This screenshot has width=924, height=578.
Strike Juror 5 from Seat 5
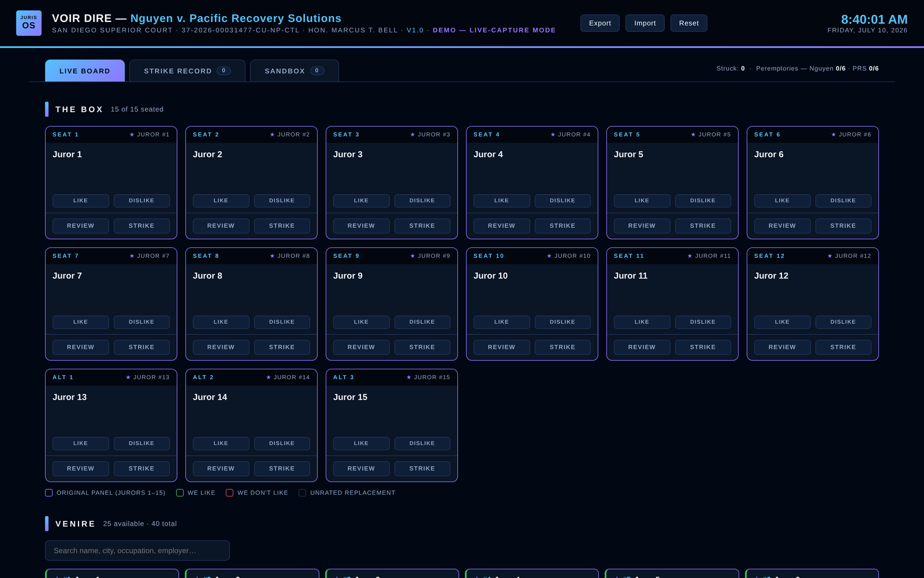(x=703, y=226)
